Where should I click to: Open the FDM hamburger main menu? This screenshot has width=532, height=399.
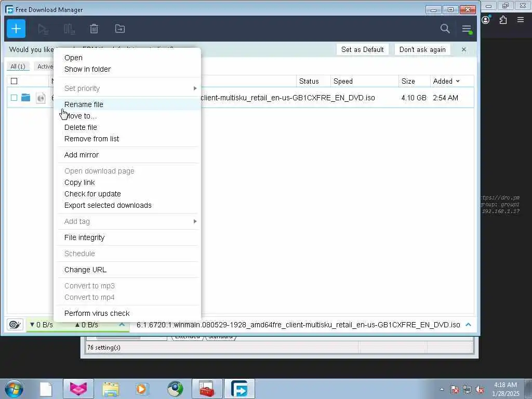click(467, 29)
